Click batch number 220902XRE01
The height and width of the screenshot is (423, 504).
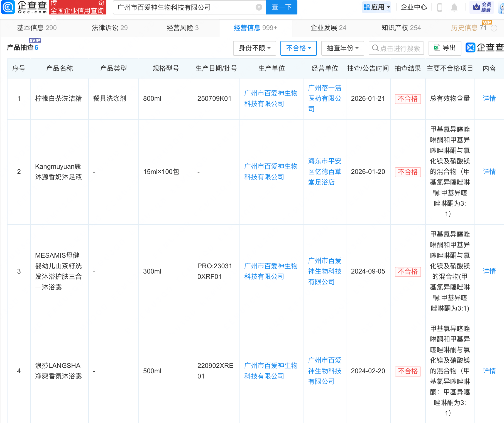point(215,371)
